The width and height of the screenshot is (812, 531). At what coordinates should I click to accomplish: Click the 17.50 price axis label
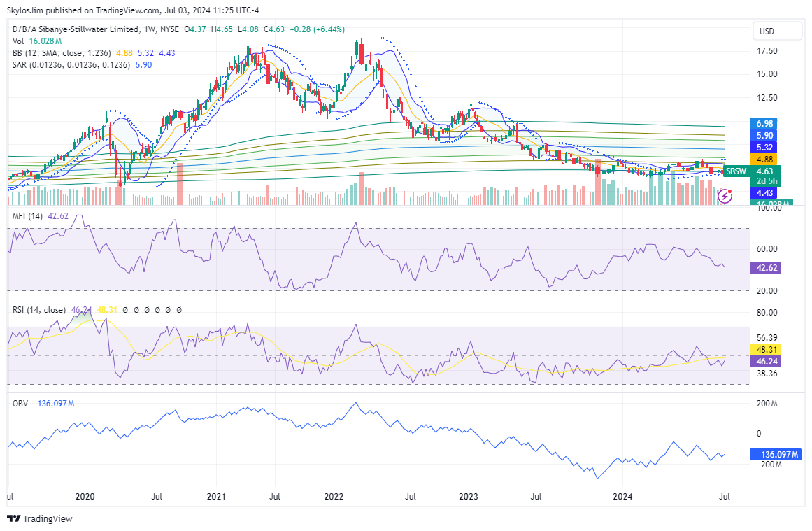pos(767,51)
